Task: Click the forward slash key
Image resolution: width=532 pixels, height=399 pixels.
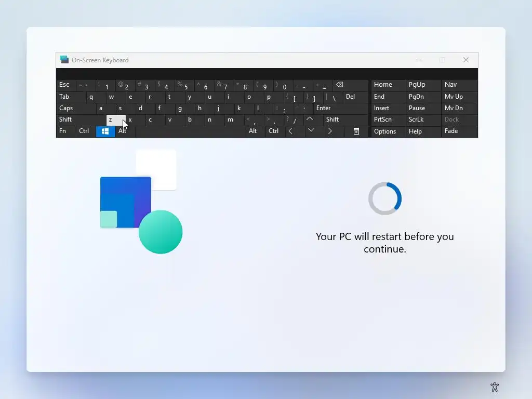Action: [x=294, y=120]
